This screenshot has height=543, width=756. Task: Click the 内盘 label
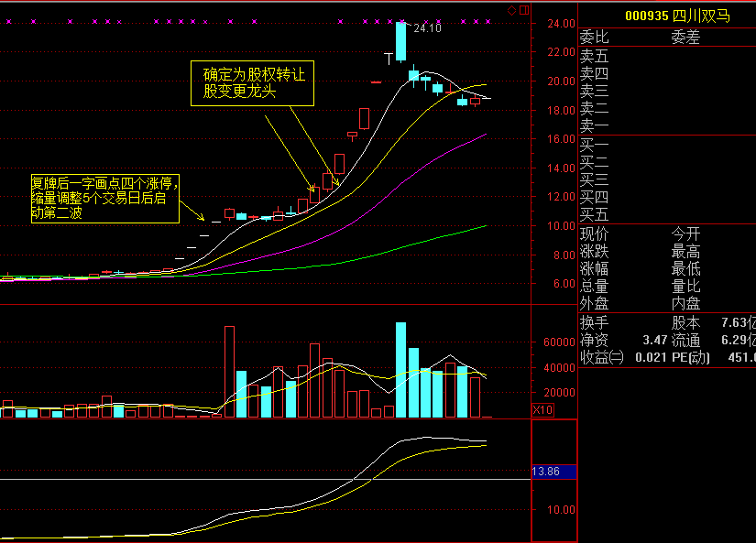(x=685, y=303)
